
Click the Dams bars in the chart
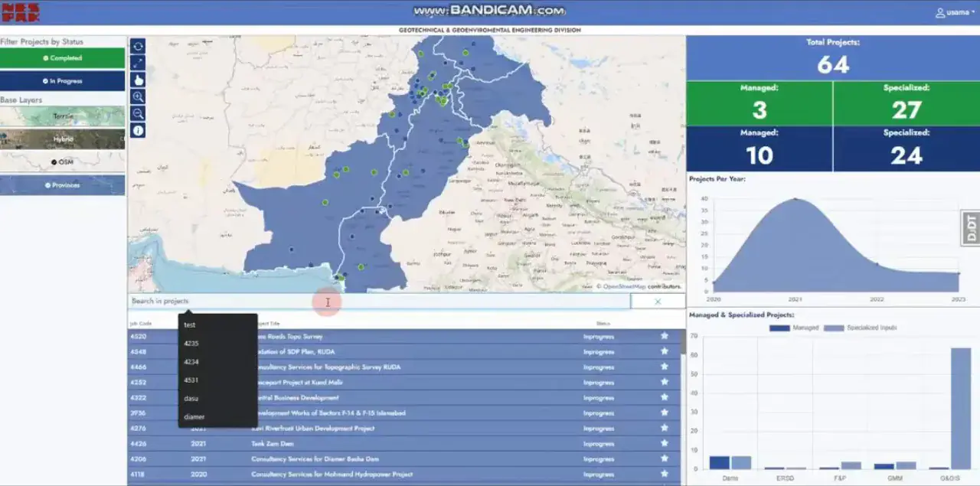point(730,462)
